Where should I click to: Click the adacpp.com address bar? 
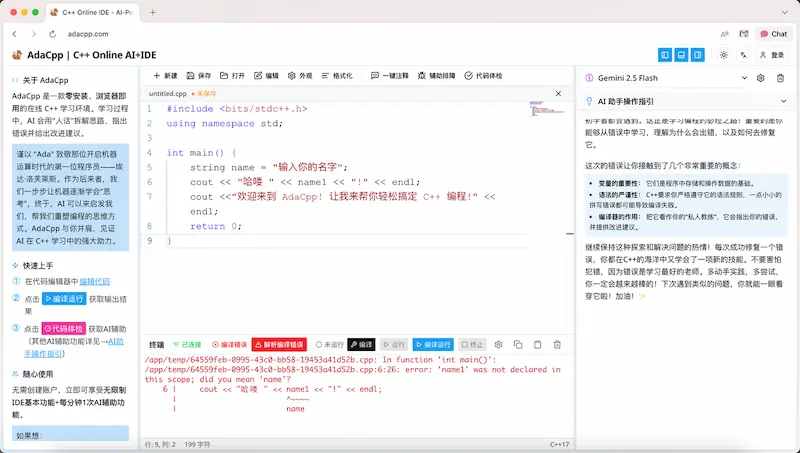[88, 34]
